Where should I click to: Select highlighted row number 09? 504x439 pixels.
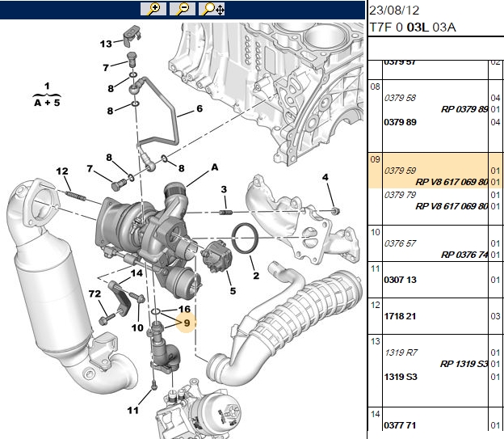375,159
